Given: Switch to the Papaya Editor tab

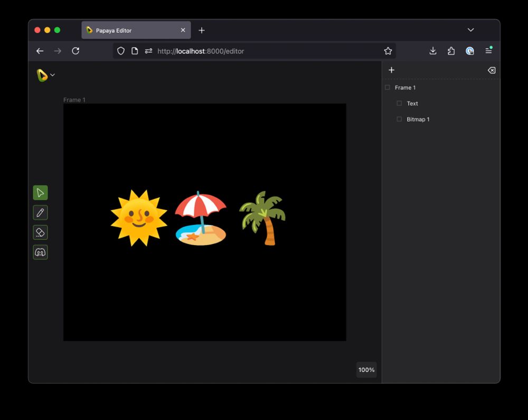Looking at the screenshot, I should [136, 30].
